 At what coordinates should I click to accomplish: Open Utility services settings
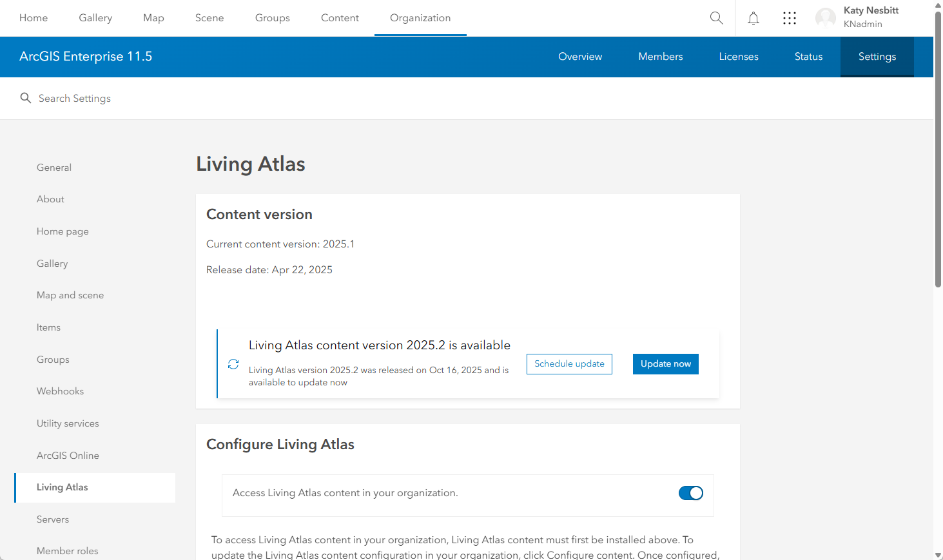(x=68, y=423)
